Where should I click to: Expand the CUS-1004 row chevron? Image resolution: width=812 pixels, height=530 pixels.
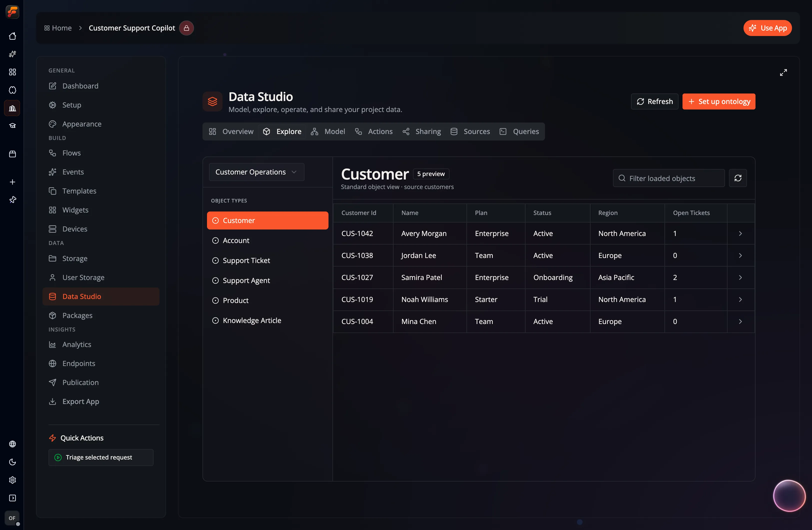click(x=740, y=321)
